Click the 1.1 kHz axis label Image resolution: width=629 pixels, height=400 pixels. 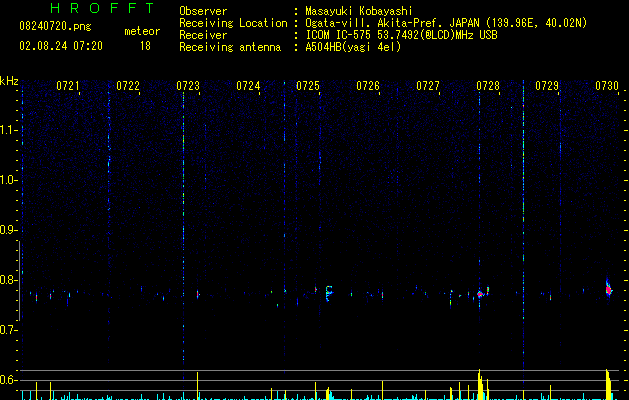(7, 130)
